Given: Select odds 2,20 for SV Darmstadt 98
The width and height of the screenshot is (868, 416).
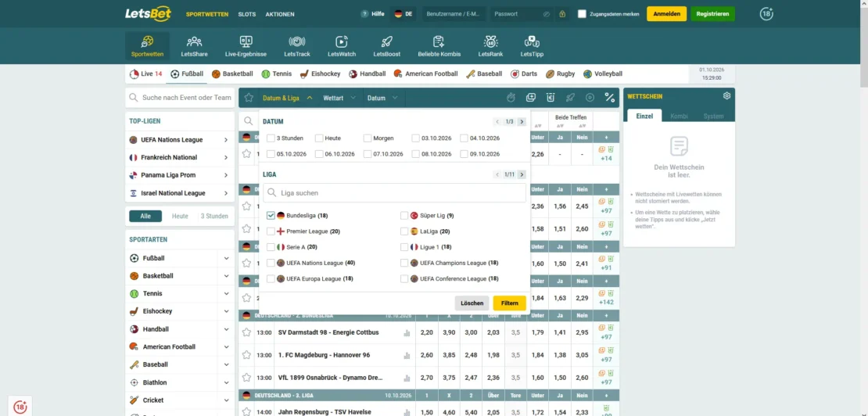Looking at the screenshot, I should (427, 332).
